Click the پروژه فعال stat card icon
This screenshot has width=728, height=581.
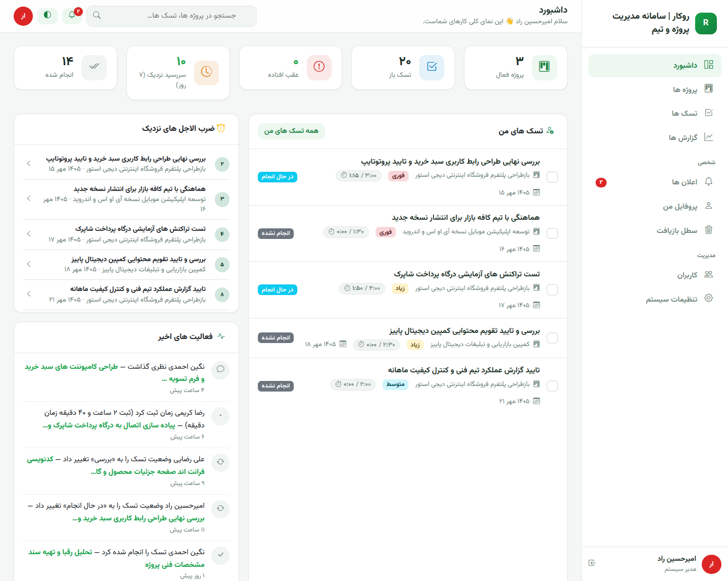point(544,68)
